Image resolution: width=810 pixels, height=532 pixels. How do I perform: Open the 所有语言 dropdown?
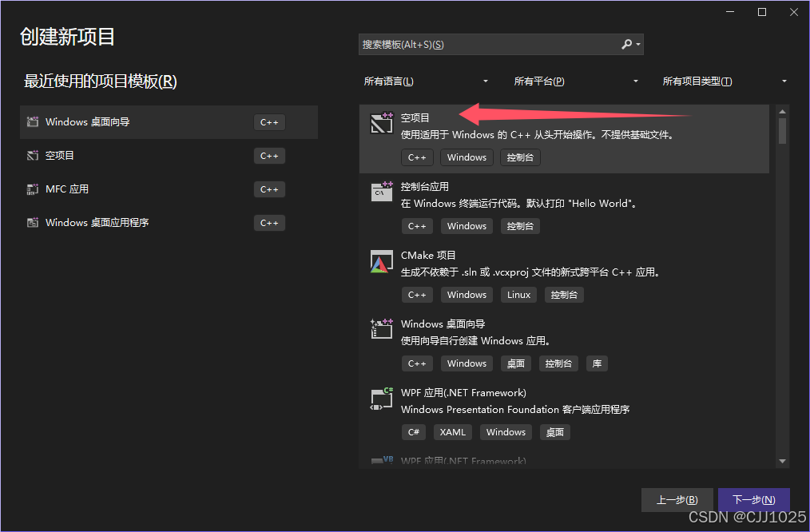point(427,81)
